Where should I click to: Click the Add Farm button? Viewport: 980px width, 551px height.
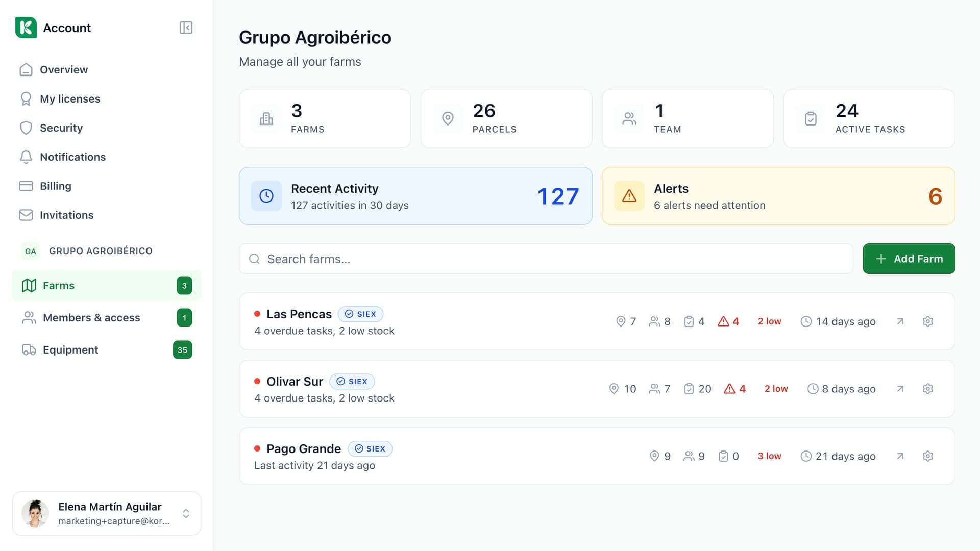click(x=909, y=259)
